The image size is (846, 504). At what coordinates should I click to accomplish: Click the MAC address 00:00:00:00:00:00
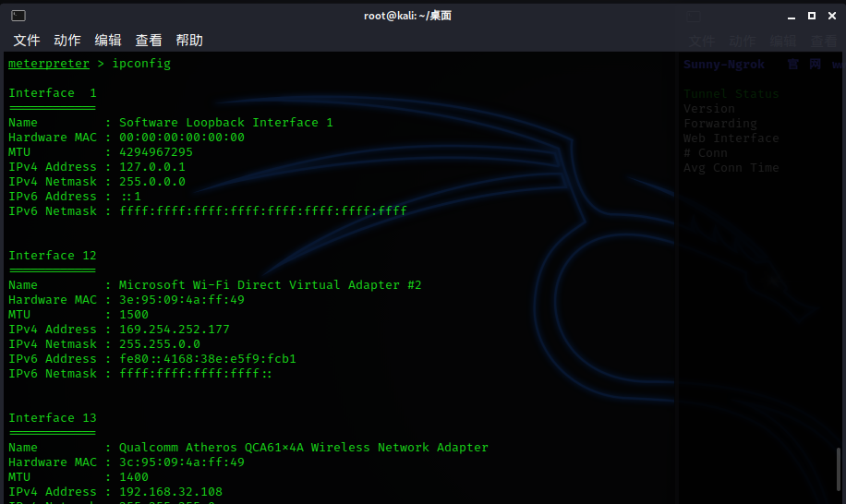[x=182, y=138]
